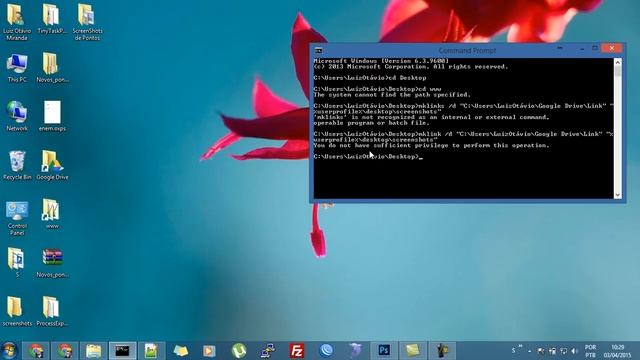Select the Novos_pon... WinRAR archive icon

tap(52, 263)
